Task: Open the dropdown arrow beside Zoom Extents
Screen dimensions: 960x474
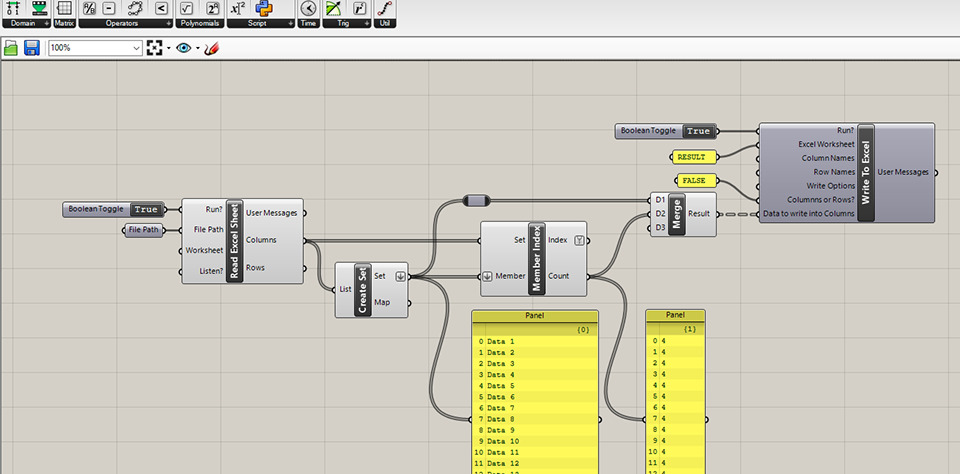Action: tap(168, 48)
